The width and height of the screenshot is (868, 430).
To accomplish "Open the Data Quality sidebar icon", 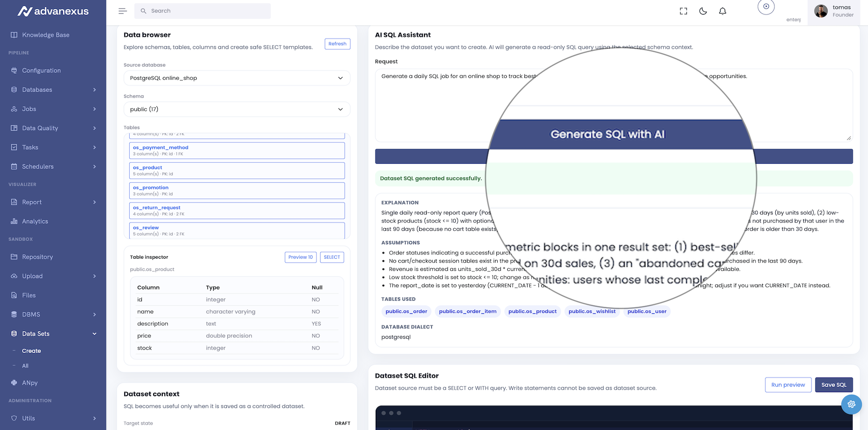I will 14,128.
